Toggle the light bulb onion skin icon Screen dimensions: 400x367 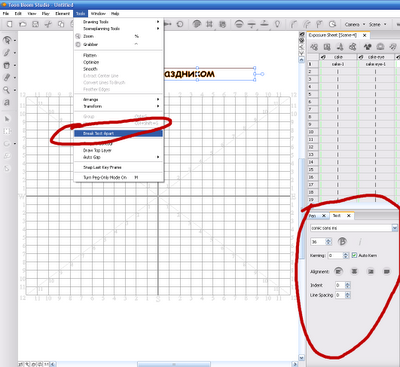coord(277,24)
